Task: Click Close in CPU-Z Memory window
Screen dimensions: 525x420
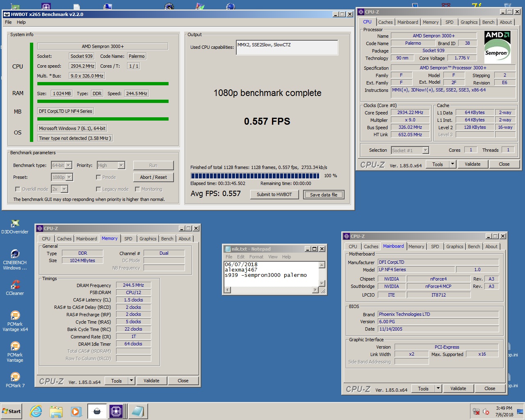Action: tap(183, 381)
